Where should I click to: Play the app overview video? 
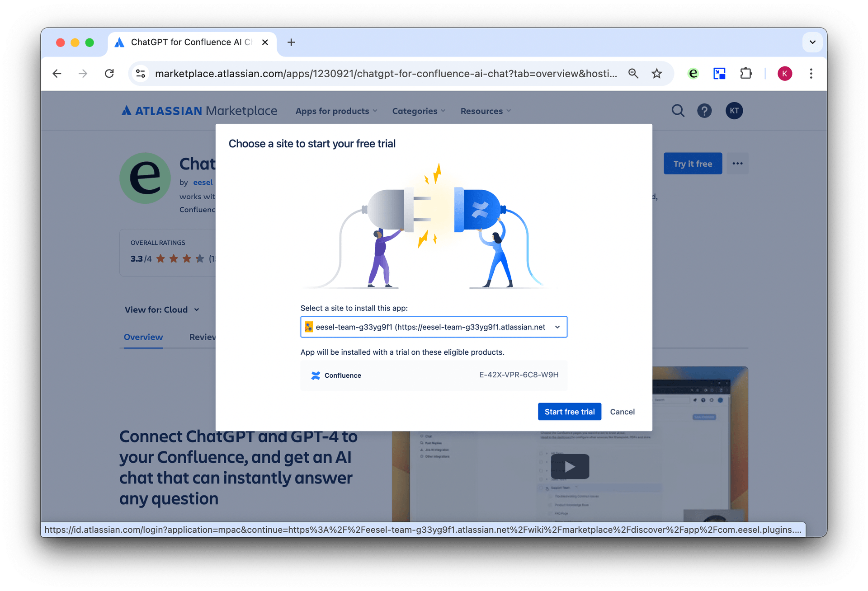pyautogui.click(x=570, y=466)
